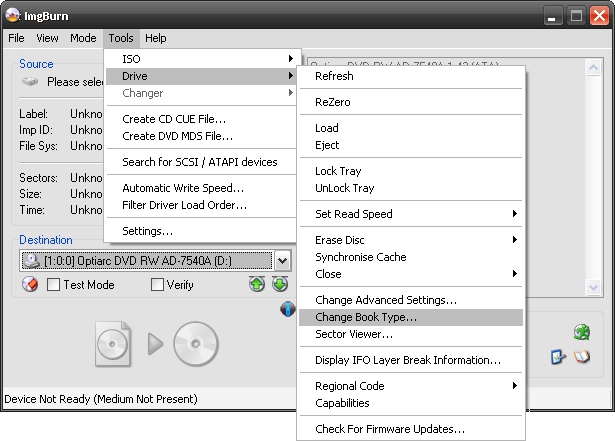
Task: Enable the Verify checkbox
Action: (157, 284)
